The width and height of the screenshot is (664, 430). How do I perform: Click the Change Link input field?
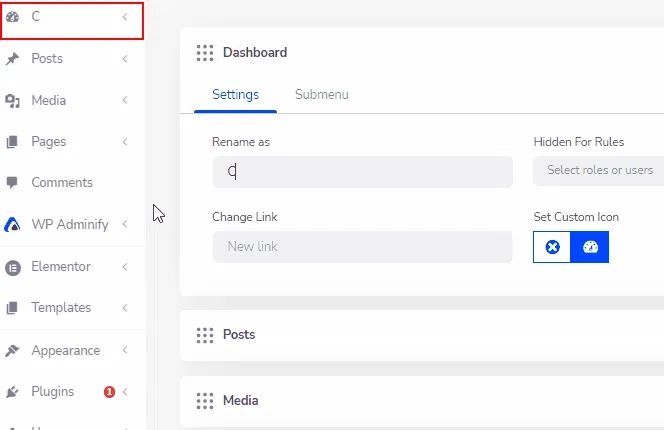(363, 247)
